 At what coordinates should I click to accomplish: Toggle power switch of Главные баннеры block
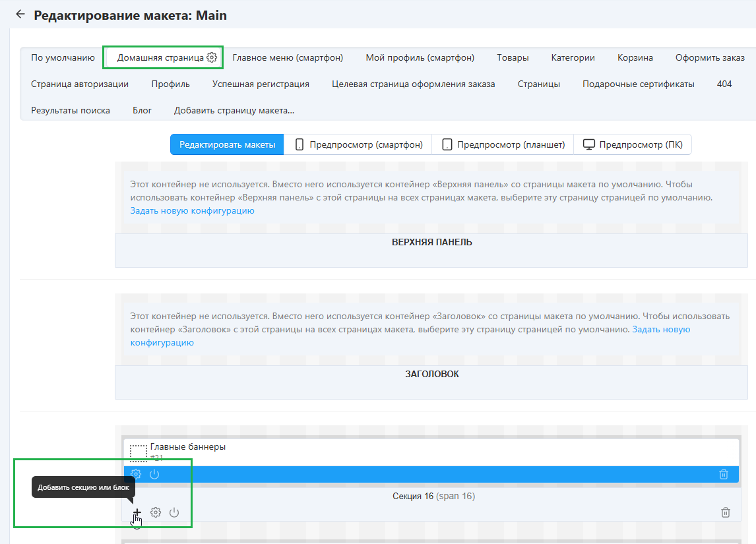tap(154, 474)
